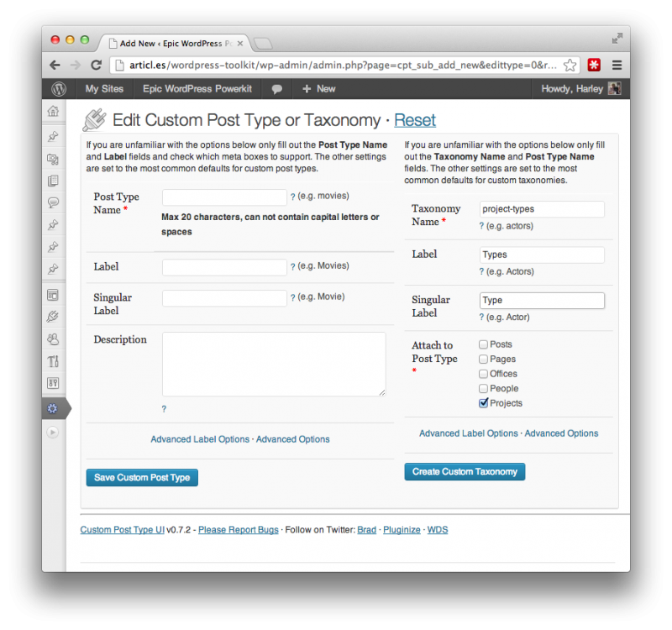The width and height of the screenshot is (672, 630).
Task: Toggle fullscreen using the window expand arrows
Action: coord(617,39)
